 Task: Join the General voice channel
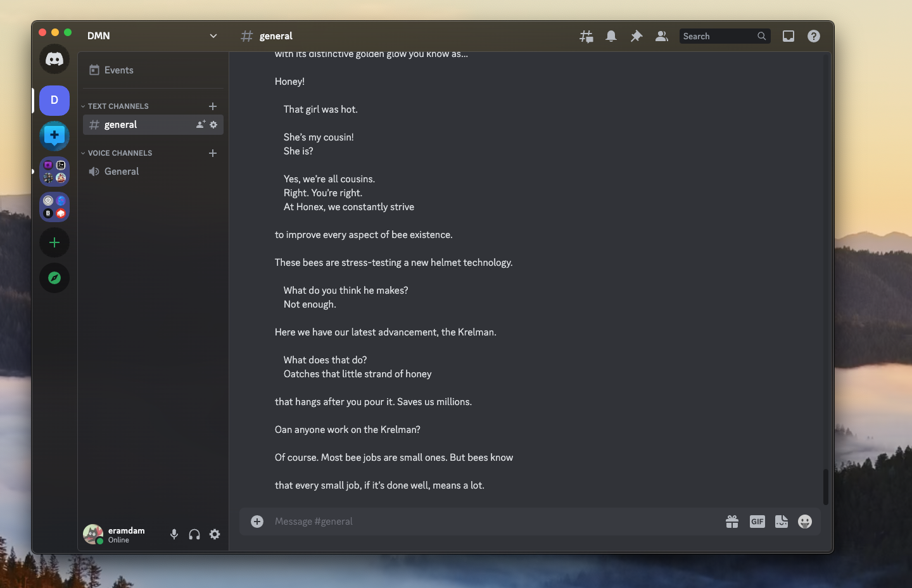pyautogui.click(x=153, y=172)
